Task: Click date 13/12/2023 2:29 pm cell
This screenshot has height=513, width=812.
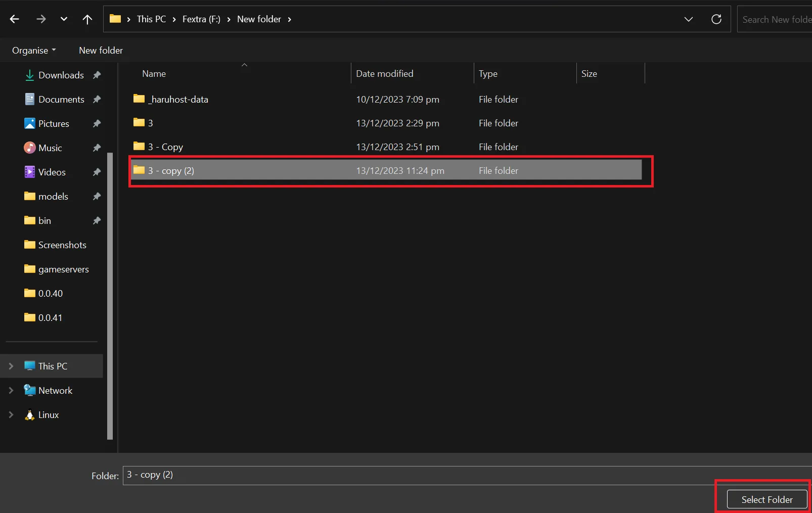Action: tap(397, 123)
